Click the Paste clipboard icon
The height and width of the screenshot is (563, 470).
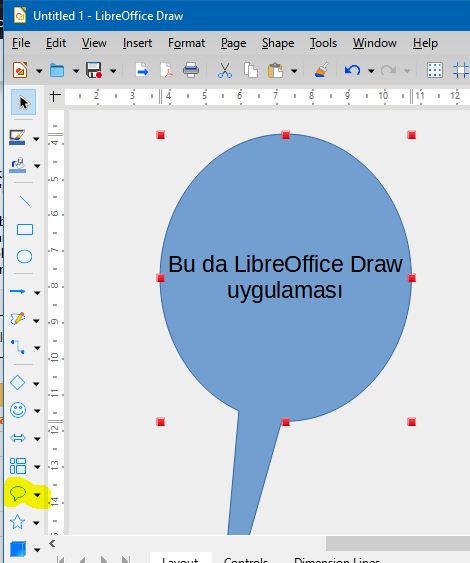pyautogui.click(x=275, y=70)
